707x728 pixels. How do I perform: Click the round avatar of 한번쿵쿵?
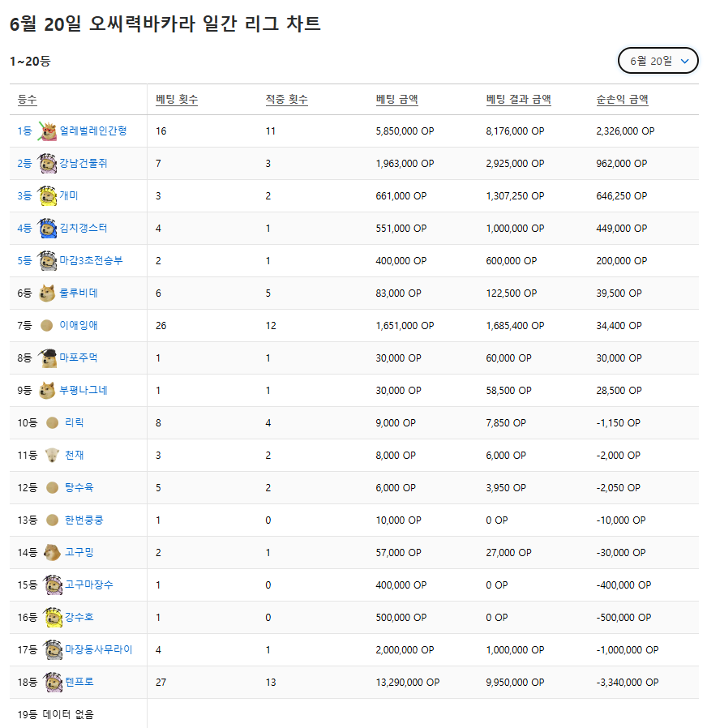tap(53, 520)
